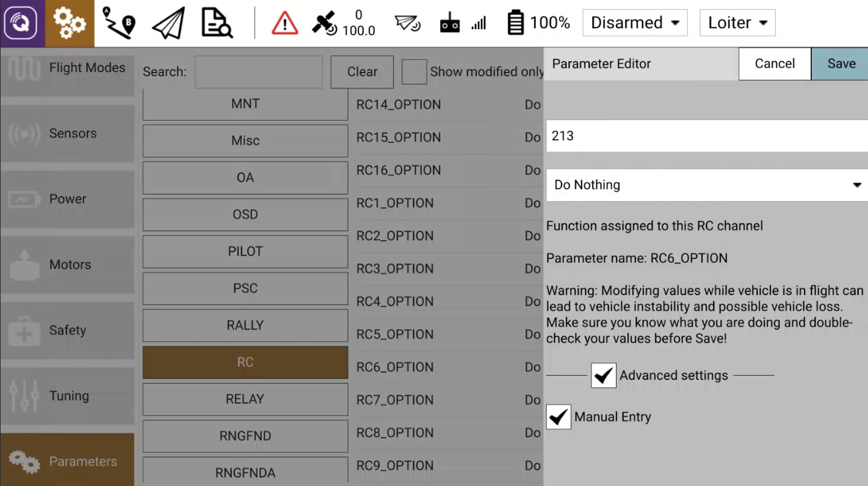This screenshot has height=486, width=868.
Task: Open the Analyze tools document icon
Action: tap(217, 23)
